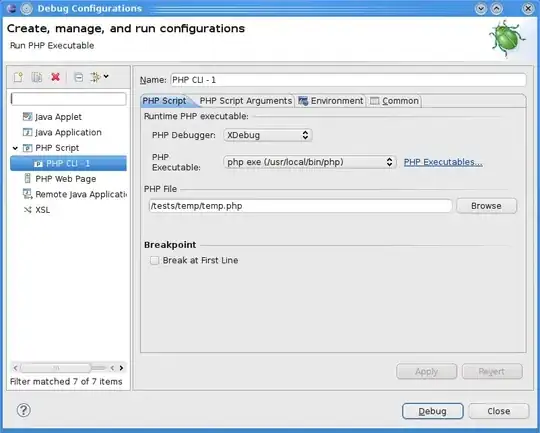Click the Browse button for PHP file
The image size is (540, 433).
pos(486,206)
